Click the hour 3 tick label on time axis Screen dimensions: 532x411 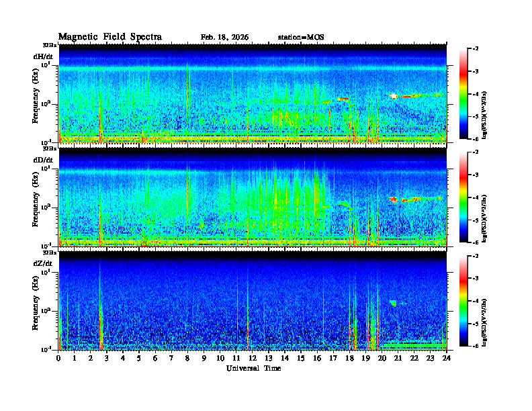(x=107, y=358)
